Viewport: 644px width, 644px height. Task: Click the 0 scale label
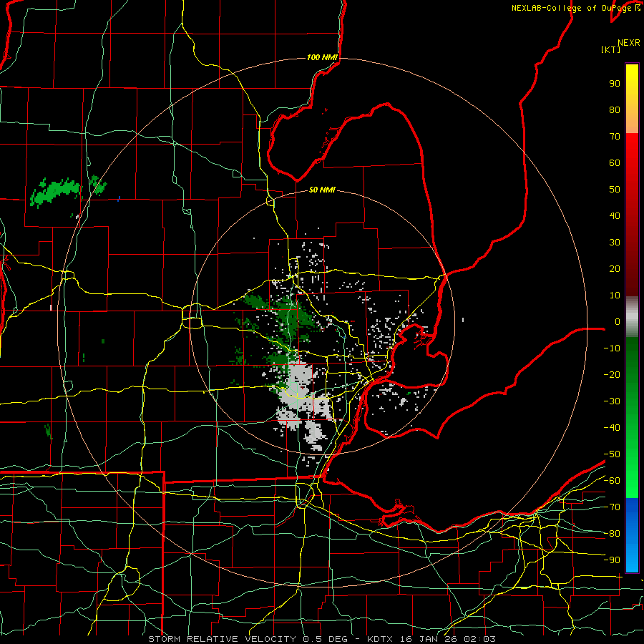618,321
